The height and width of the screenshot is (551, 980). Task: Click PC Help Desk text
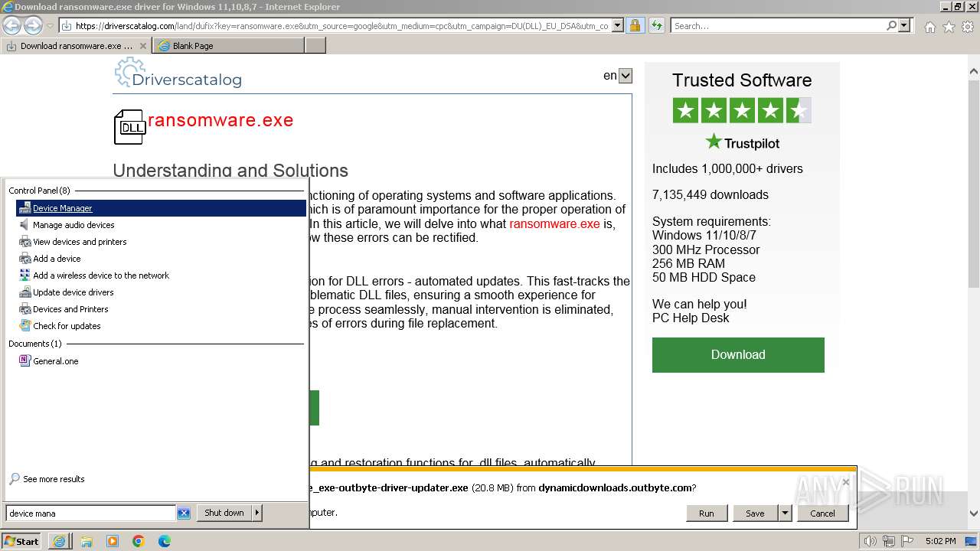[x=691, y=318]
